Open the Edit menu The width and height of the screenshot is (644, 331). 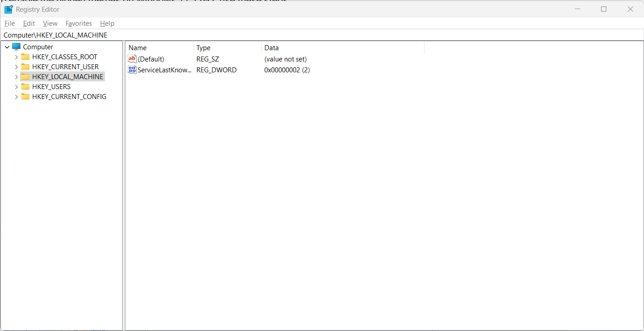[x=29, y=24]
